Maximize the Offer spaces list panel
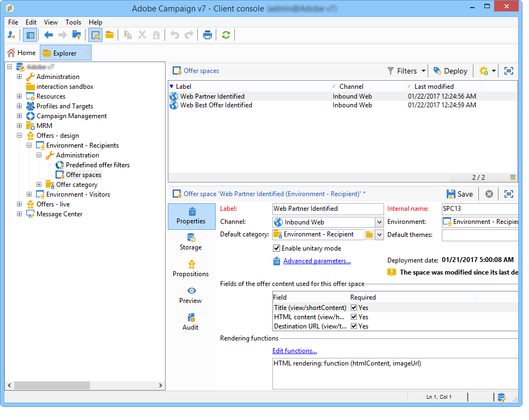Image resolution: width=529 pixels, height=420 pixels. (509, 71)
